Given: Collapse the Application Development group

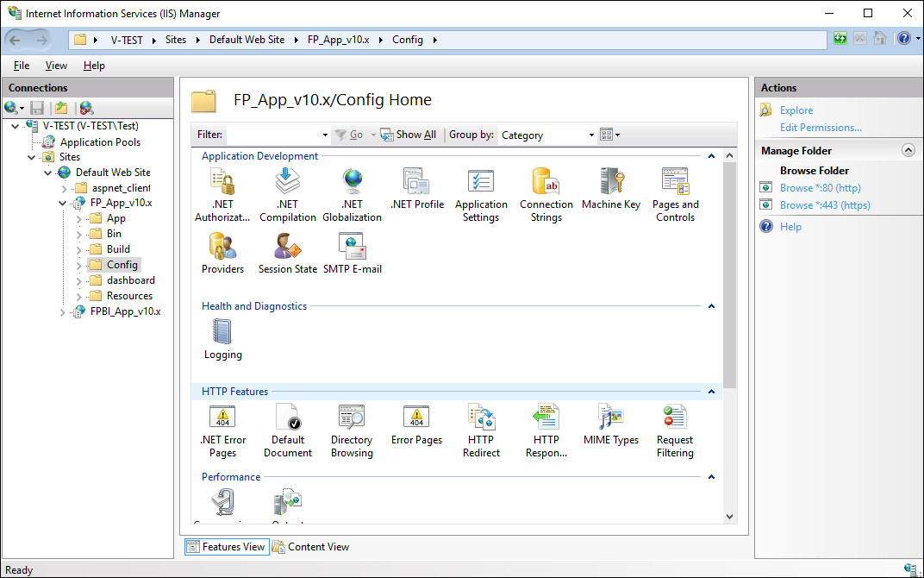Looking at the screenshot, I should pyautogui.click(x=711, y=156).
